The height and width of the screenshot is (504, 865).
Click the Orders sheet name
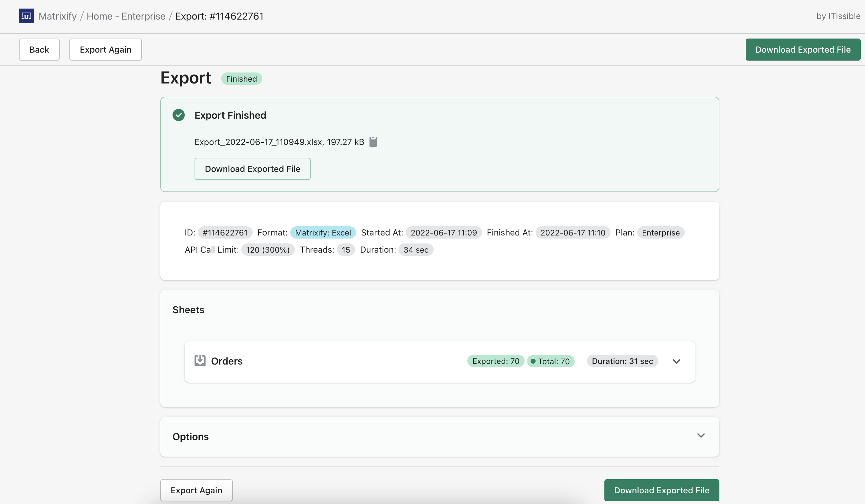pyautogui.click(x=227, y=361)
